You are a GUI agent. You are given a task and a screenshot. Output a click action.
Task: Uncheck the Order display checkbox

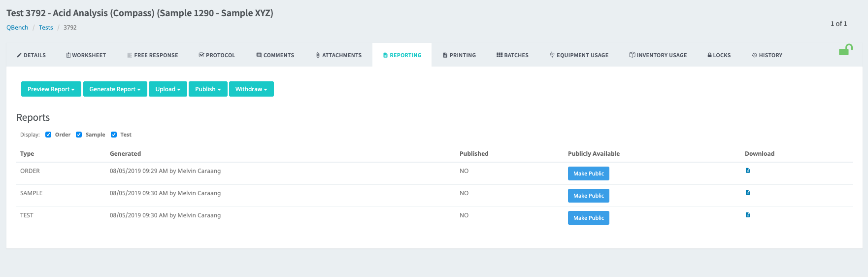coord(48,135)
